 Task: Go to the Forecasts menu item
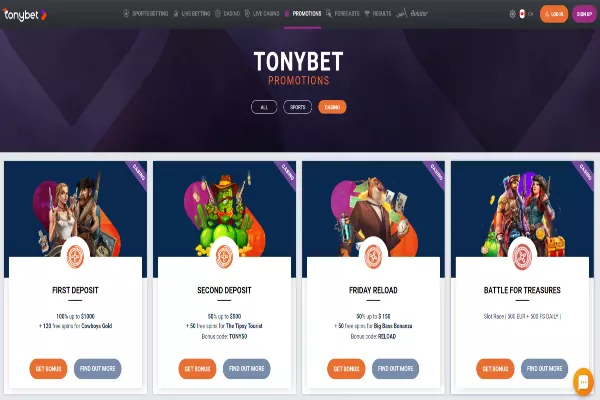pos(343,14)
